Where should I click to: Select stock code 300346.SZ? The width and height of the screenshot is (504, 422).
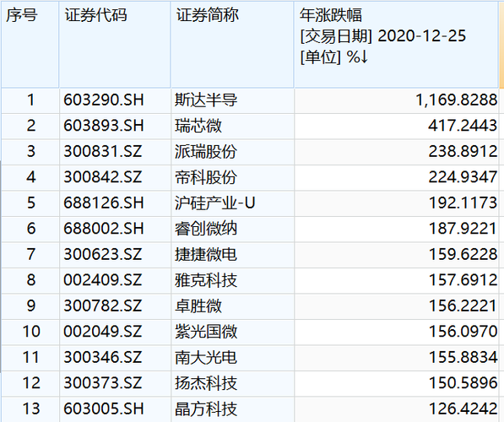coord(103,357)
